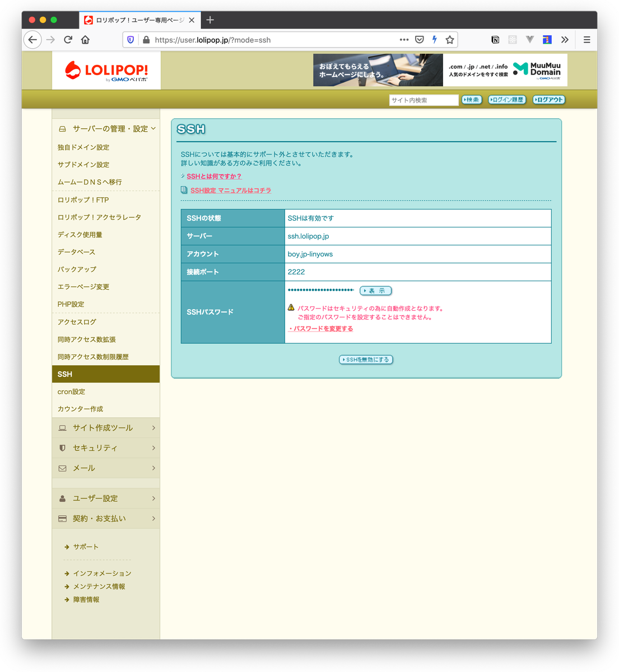Open the Notion extension icon
619x672 pixels.
pos(495,39)
